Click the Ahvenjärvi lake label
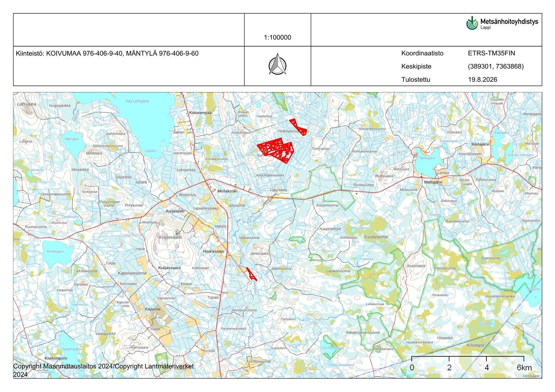The height and width of the screenshot is (392, 555). point(55,251)
